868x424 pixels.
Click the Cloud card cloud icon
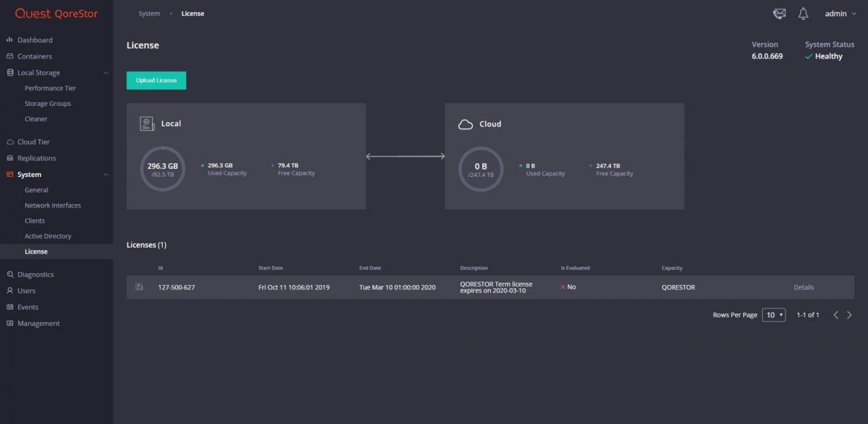coord(465,124)
